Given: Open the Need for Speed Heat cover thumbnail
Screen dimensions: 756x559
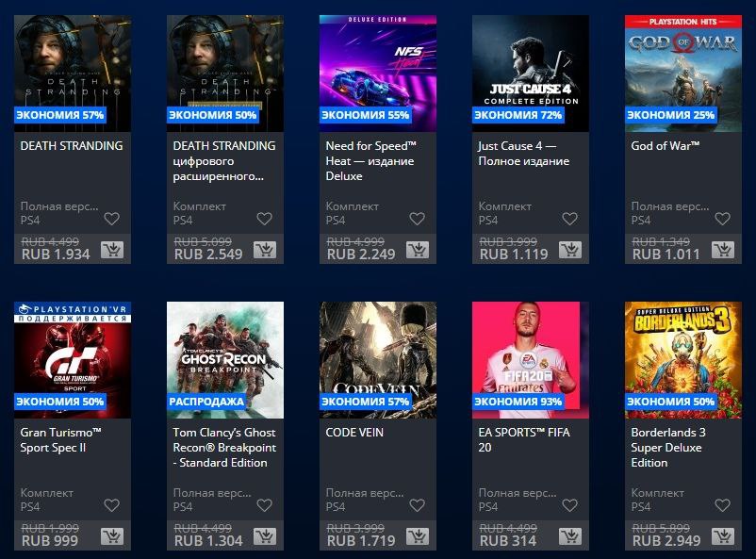Looking at the screenshot, I should [377, 74].
